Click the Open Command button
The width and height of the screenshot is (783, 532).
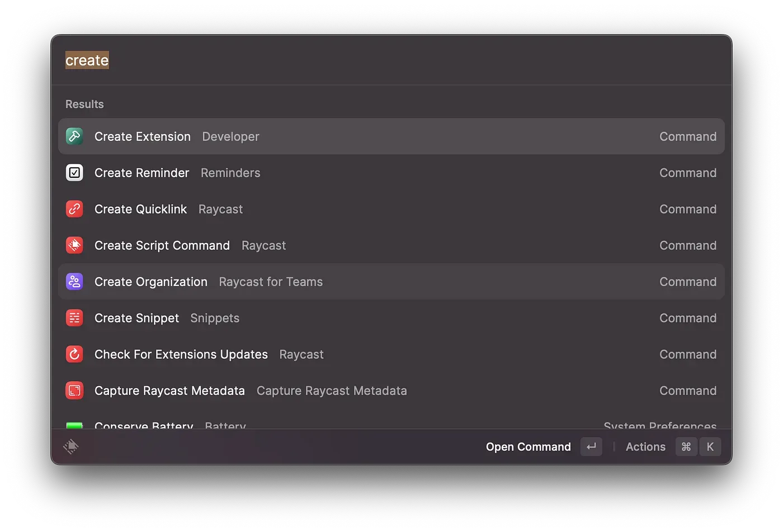point(529,446)
